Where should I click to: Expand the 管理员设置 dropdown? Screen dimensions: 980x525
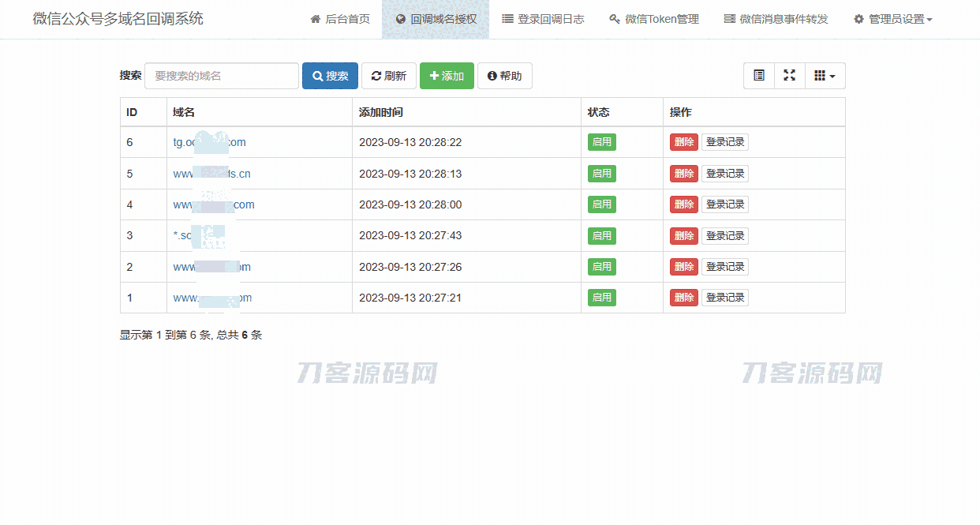(x=892, y=19)
